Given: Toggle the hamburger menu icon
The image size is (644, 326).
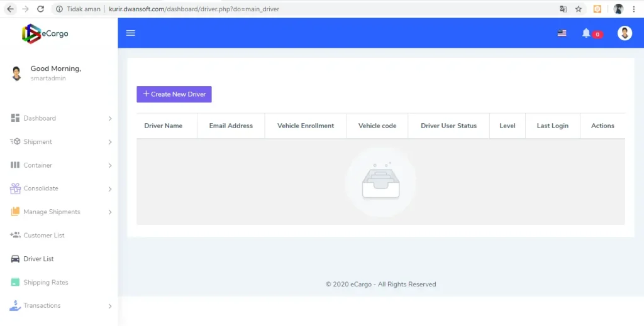Looking at the screenshot, I should [x=131, y=33].
